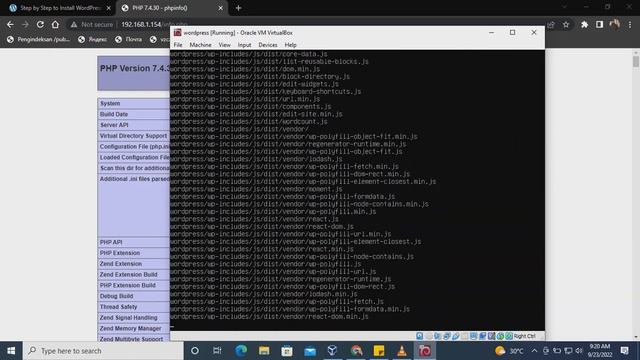Click the VirtualBox optical disc status icon
This screenshot has height=360, width=640.
coord(429,336)
